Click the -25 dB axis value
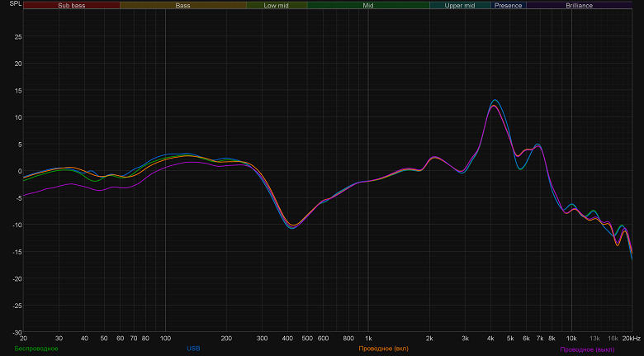Viewport: 644px width, 356px height. coord(17,306)
